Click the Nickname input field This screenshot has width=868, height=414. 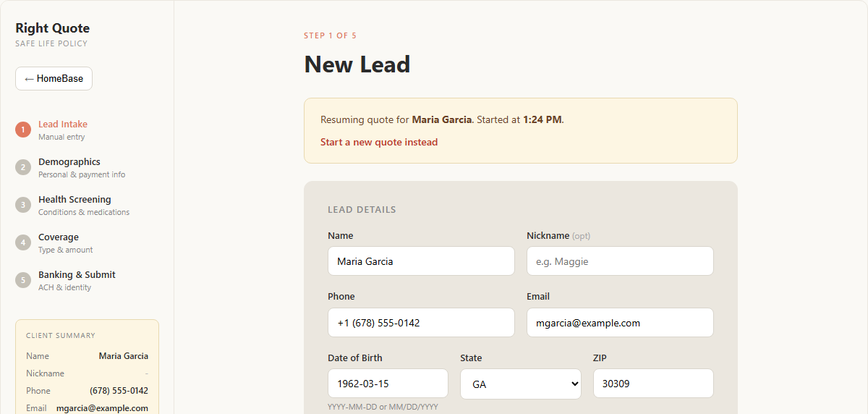[x=620, y=261]
